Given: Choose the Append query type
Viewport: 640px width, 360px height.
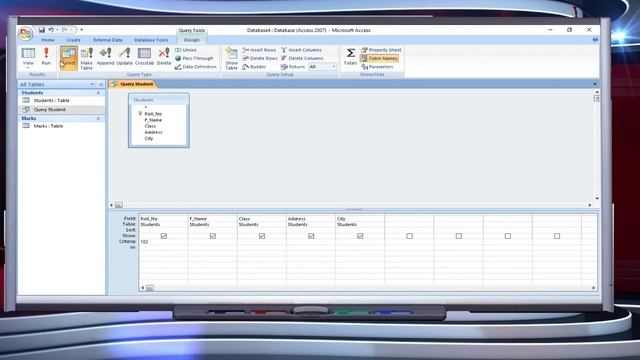Looking at the screenshot, I should click(x=106, y=57).
